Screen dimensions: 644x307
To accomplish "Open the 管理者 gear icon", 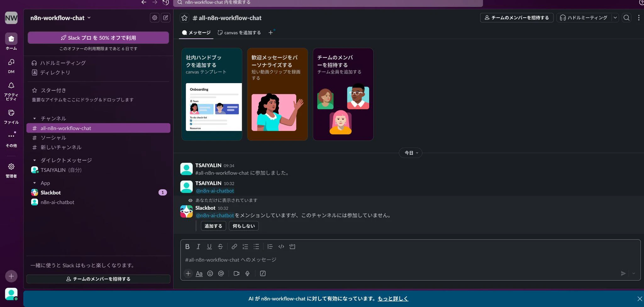I will click(x=11, y=167).
